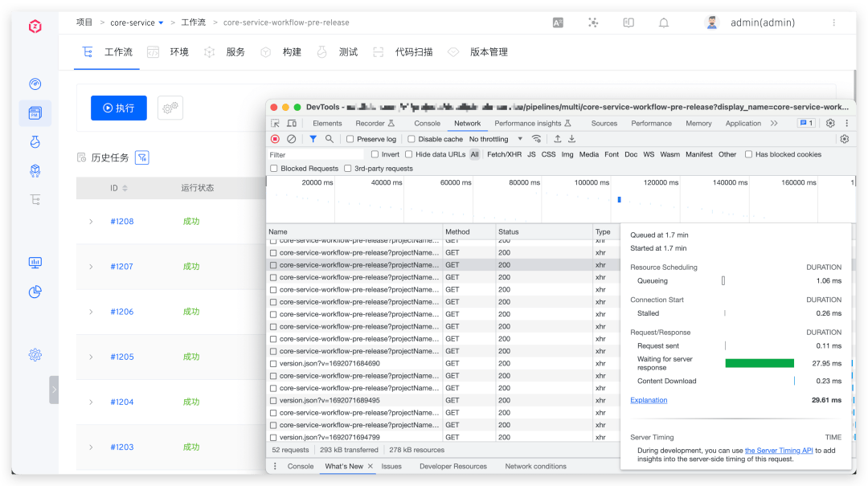Image resolution: width=868 pixels, height=486 pixels.
Task: Enable Preserve log checkbox
Action: [350, 139]
